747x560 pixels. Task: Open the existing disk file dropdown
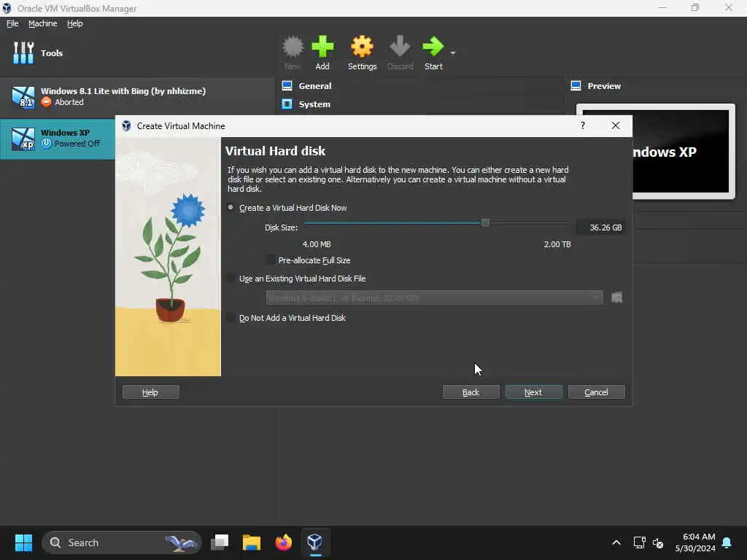434,297
